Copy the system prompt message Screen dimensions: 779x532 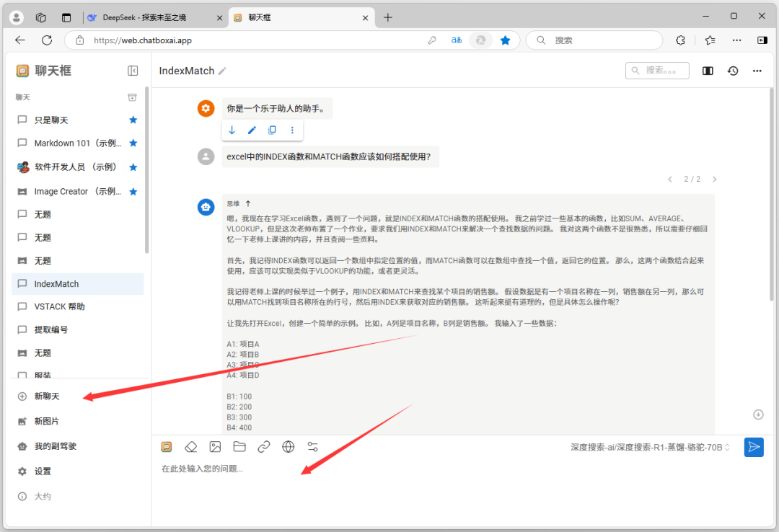click(272, 130)
